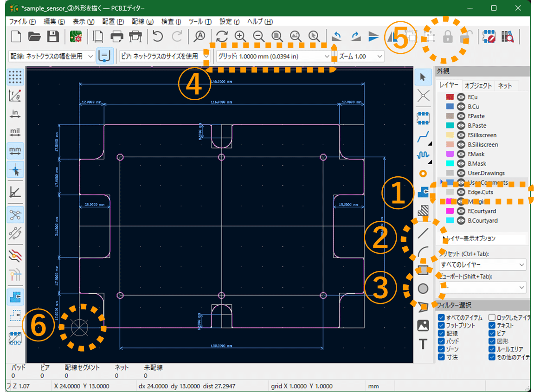Select the add text tool

[x=423, y=344]
